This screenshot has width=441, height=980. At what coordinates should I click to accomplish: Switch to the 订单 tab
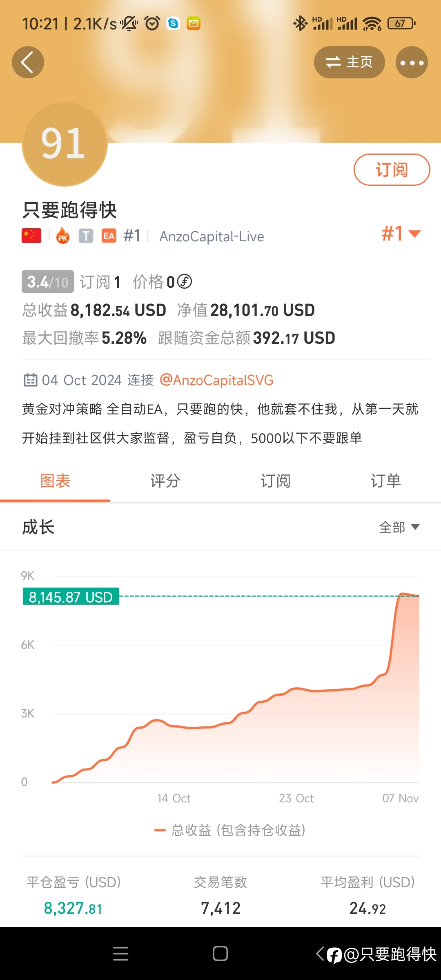point(386,481)
